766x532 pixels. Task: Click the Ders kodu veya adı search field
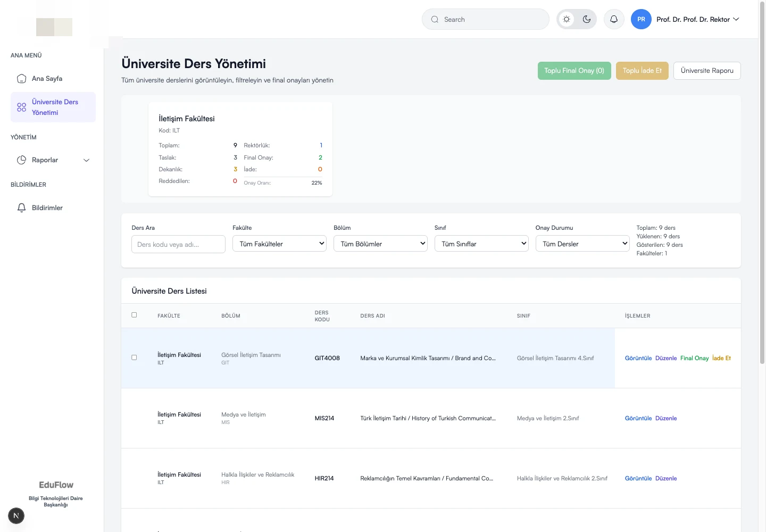click(x=178, y=244)
